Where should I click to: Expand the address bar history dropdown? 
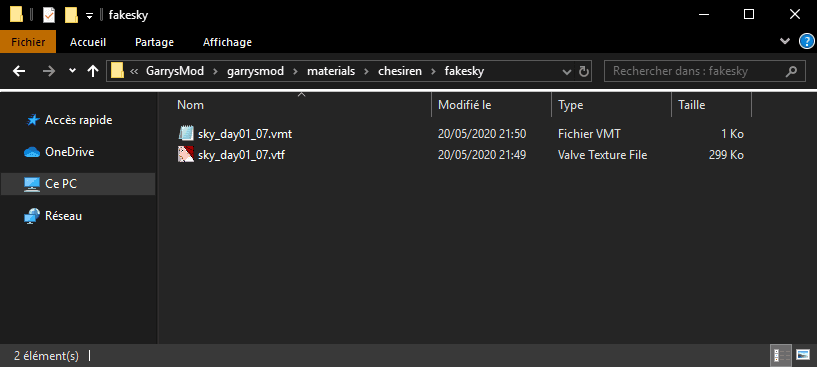click(x=567, y=71)
